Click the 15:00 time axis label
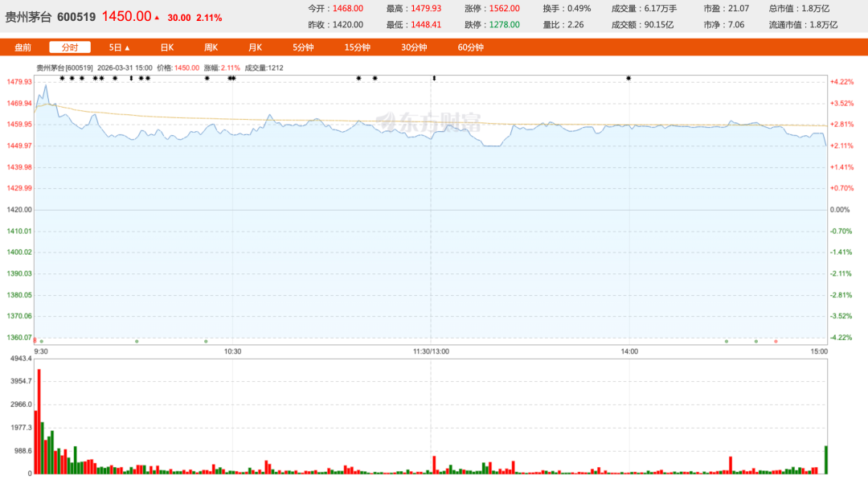 coord(819,351)
